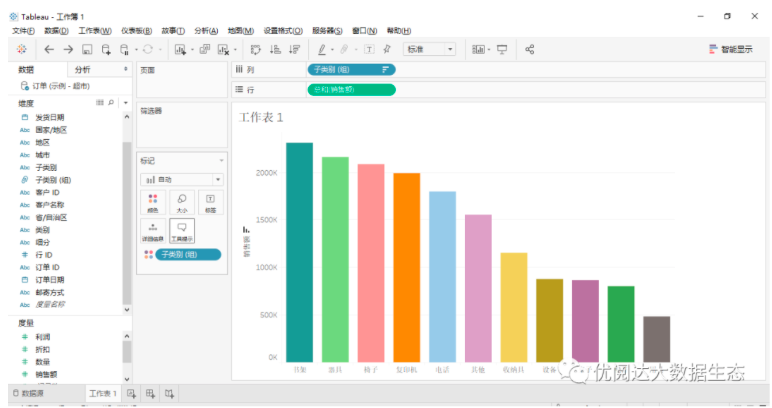Click the undo back arrow in toolbar
The image size is (772, 408).
tap(50, 49)
